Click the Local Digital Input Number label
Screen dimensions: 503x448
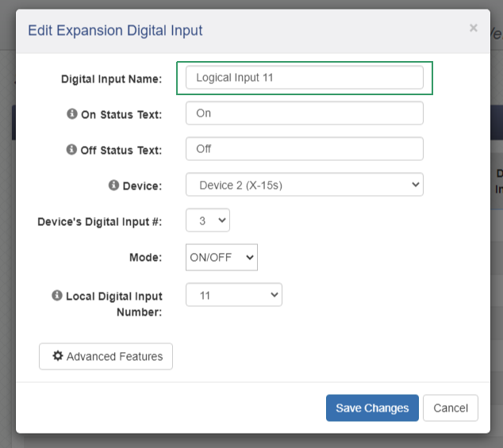click(x=113, y=304)
